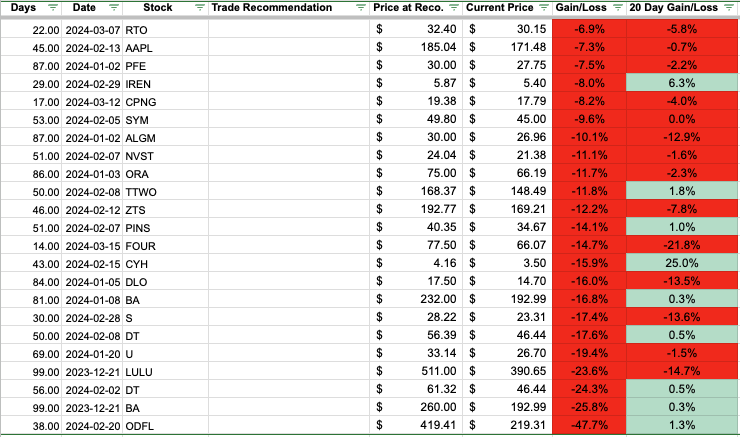Click the date cell 2024-03-12
The image size is (740, 437).
pyautogui.click(x=92, y=102)
